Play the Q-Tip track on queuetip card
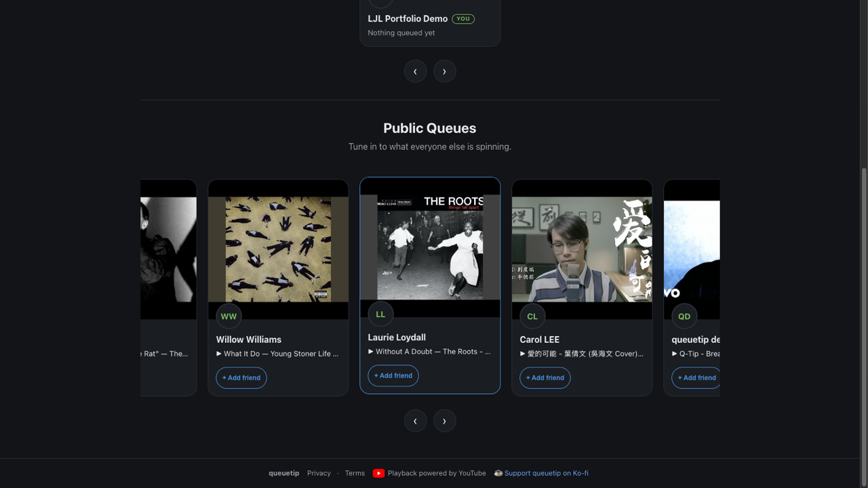This screenshot has width=868, height=488. click(x=696, y=354)
